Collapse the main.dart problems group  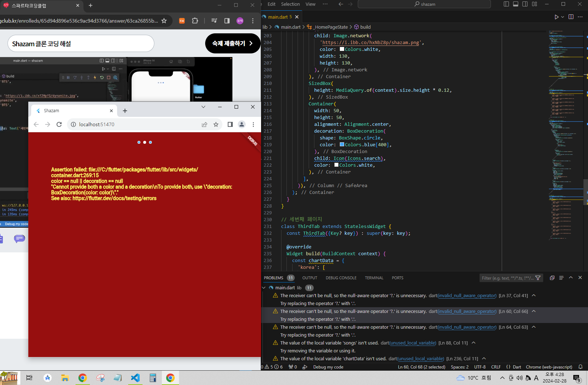tap(264, 287)
